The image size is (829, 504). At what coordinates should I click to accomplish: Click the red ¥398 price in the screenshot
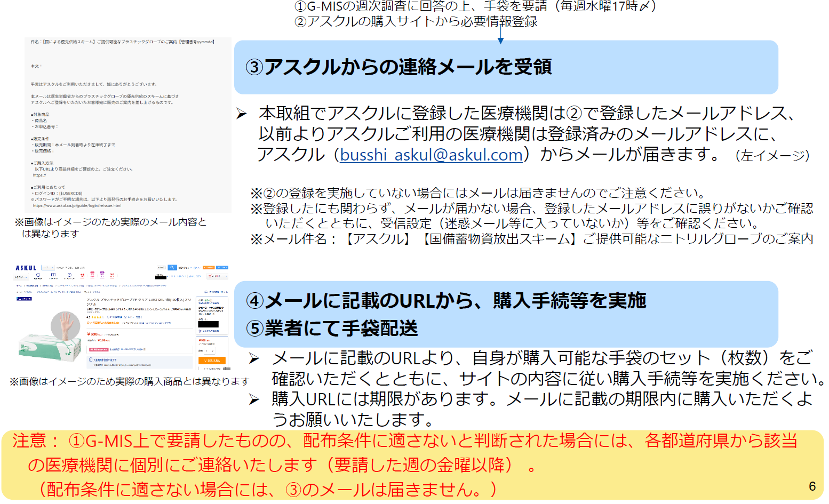[92, 334]
